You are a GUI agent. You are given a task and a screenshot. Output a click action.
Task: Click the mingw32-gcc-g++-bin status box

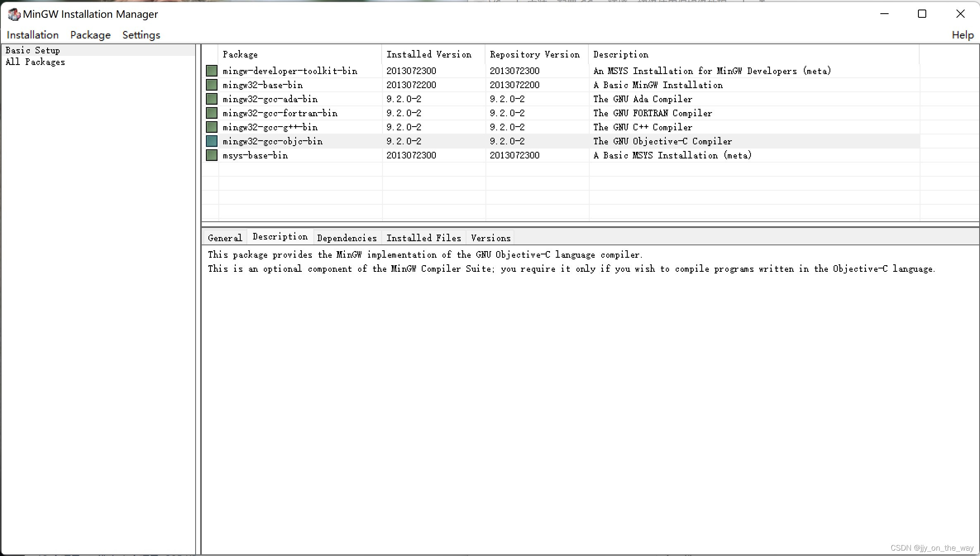tap(212, 127)
